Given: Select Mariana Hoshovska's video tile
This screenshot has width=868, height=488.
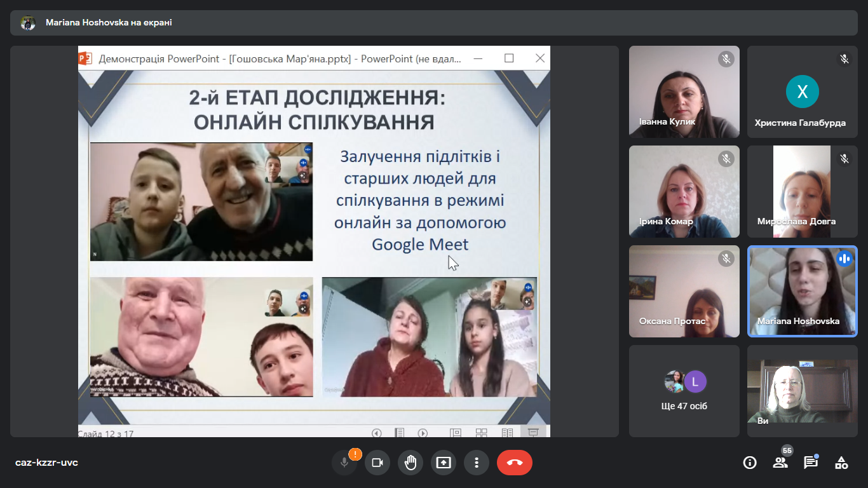Looking at the screenshot, I should pos(803,291).
